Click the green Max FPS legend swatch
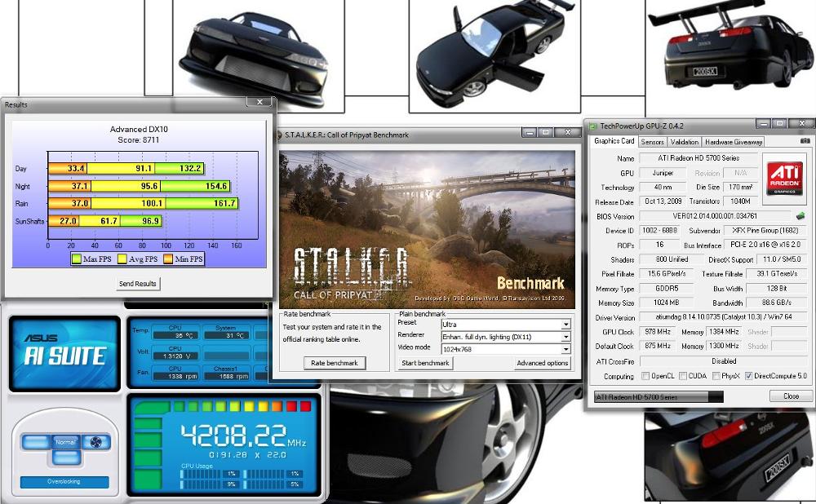816x504 pixels. [77, 259]
